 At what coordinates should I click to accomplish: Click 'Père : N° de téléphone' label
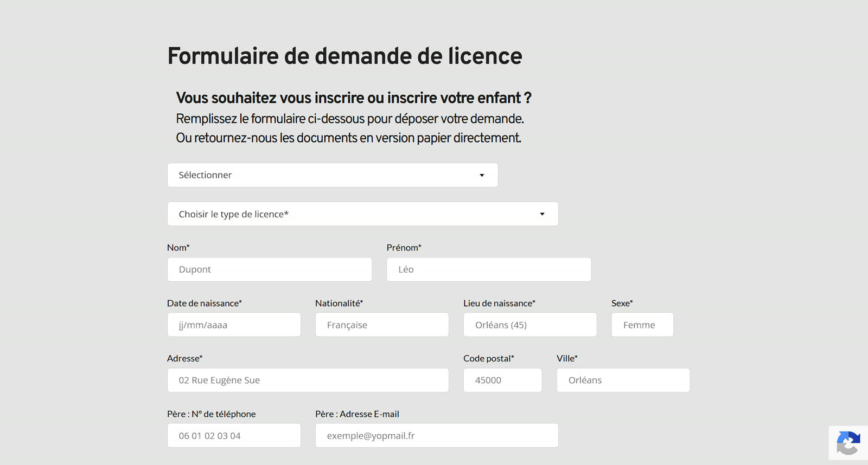pyautogui.click(x=212, y=414)
